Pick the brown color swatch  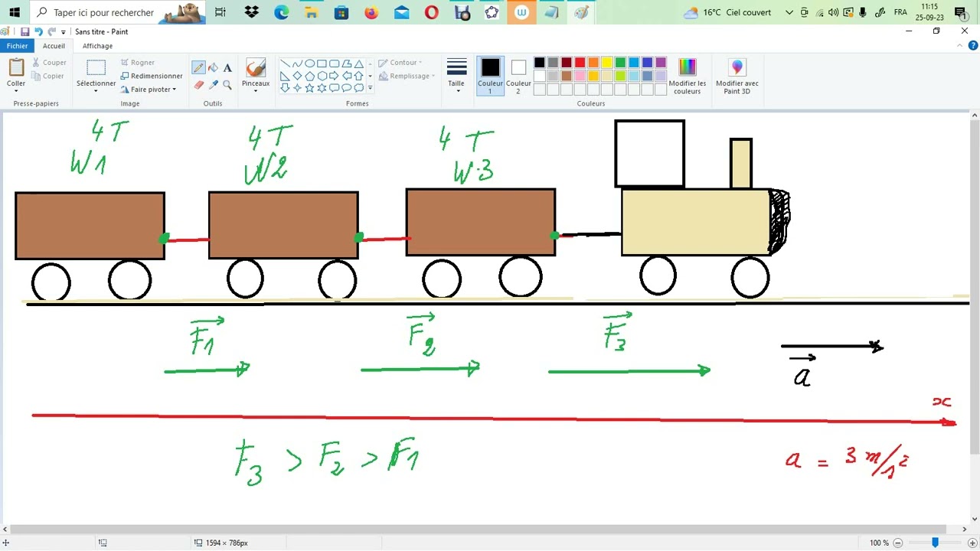coord(567,76)
